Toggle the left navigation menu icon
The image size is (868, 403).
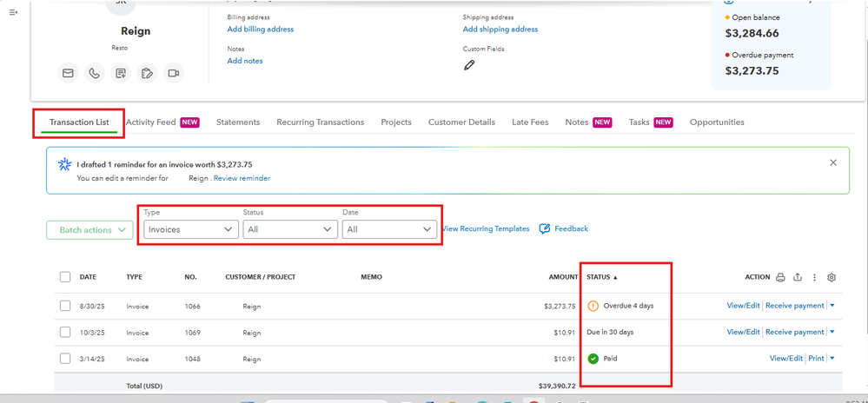tap(13, 11)
